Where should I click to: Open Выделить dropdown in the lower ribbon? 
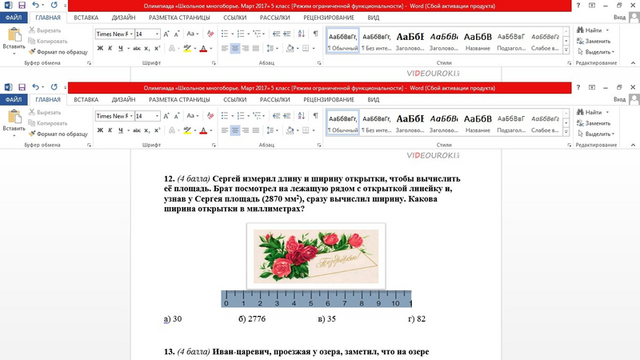click(596, 133)
